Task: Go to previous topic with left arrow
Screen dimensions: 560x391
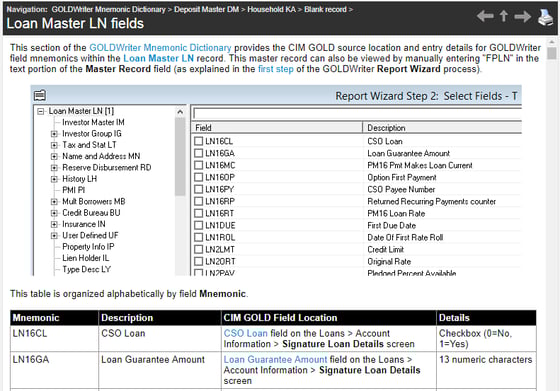Action: pyautogui.click(x=485, y=16)
